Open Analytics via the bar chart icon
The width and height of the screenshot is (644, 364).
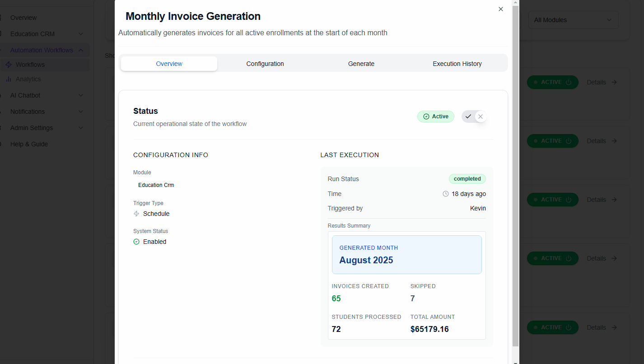tap(9, 79)
